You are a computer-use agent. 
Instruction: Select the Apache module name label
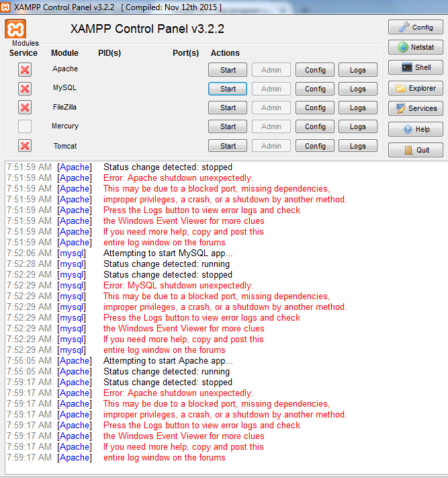(x=65, y=69)
